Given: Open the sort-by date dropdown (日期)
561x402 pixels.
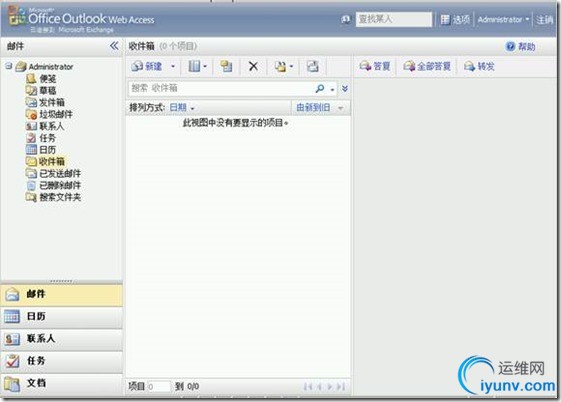Looking at the screenshot, I should pos(182,108).
